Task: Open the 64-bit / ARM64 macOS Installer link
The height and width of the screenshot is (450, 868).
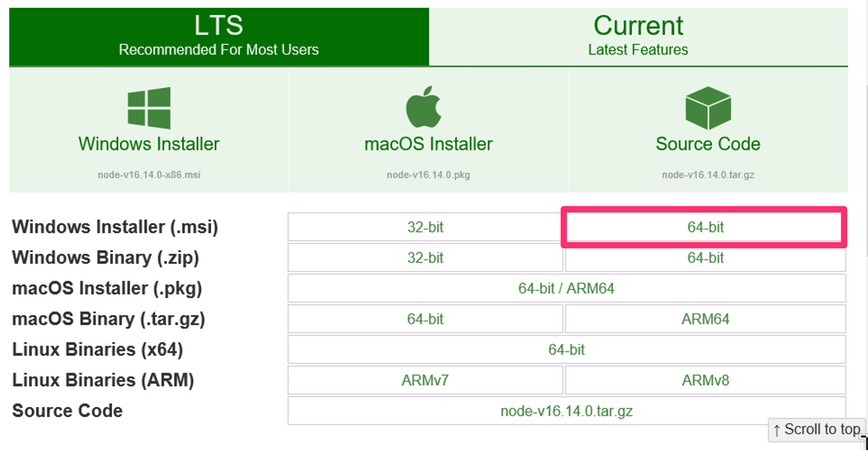Action: point(566,289)
